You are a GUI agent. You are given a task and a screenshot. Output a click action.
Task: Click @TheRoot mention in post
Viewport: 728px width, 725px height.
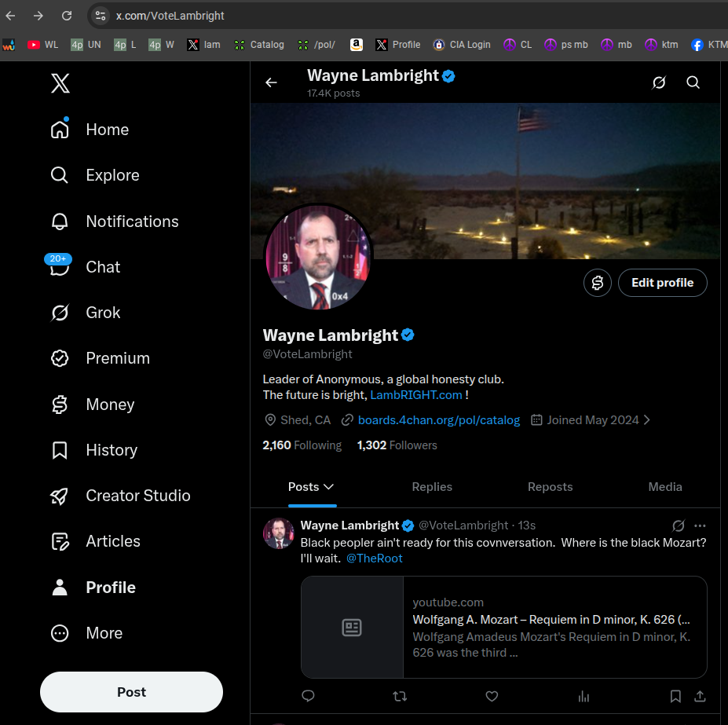tap(375, 558)
